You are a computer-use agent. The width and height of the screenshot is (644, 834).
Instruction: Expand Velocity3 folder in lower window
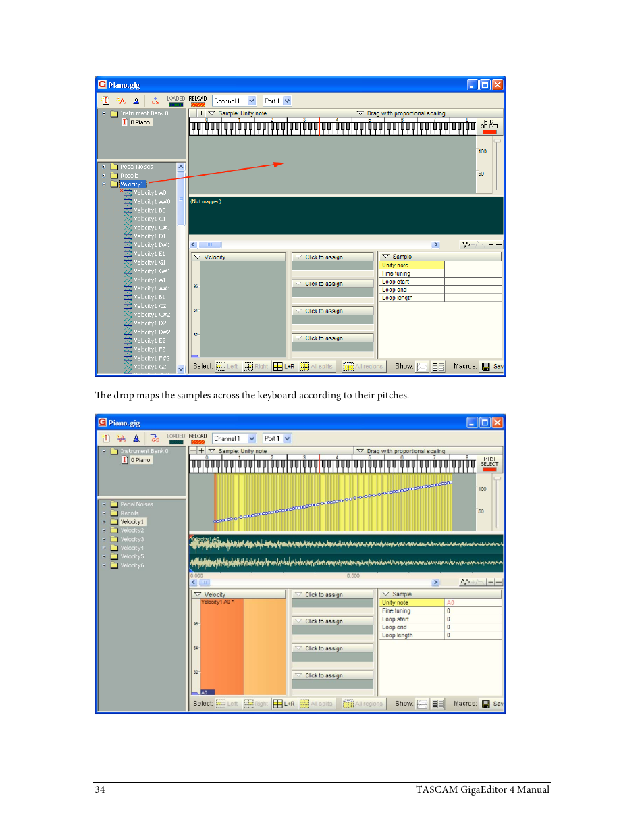(104, 540)
